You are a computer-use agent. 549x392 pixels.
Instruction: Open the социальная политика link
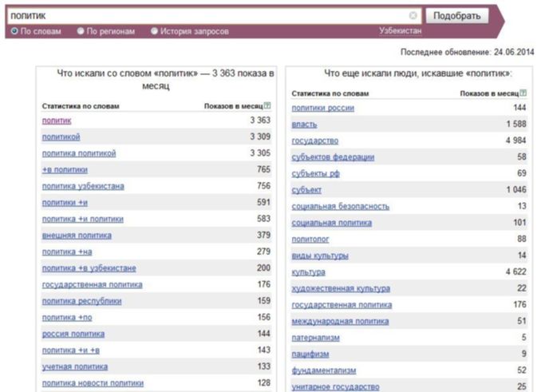point(332,223)
